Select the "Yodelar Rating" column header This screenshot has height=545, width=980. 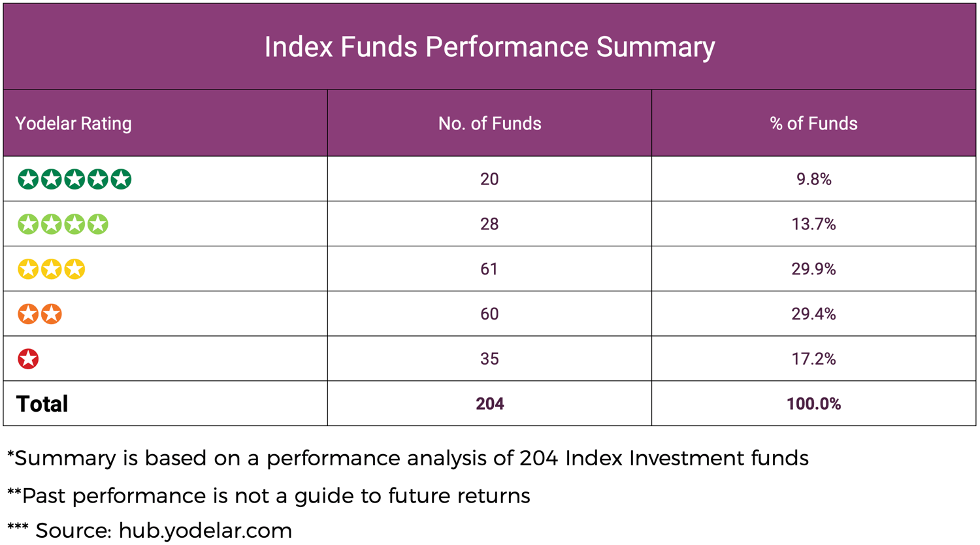tap(73, 124)
